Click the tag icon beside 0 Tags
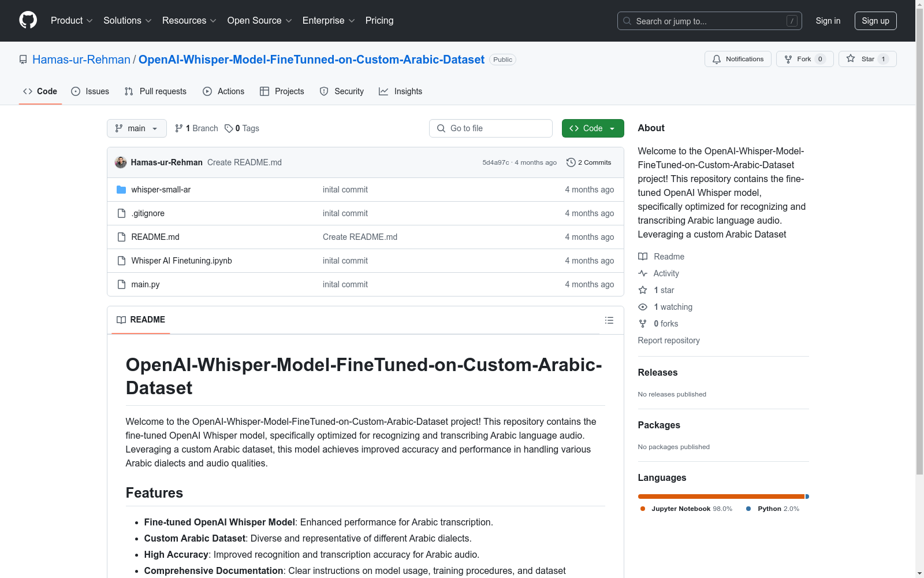This screenshot has width=924, height=578. coord(229,128)
